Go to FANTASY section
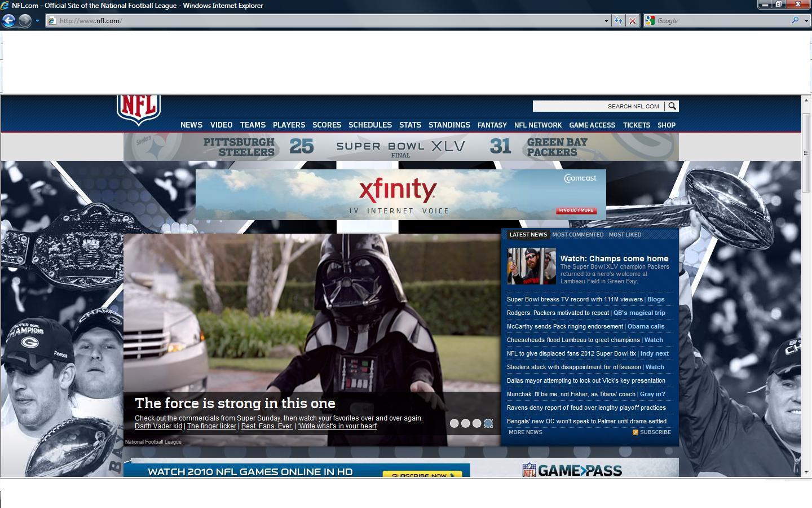Image resolution: width=812 pixels, height=508 pixels. [492, 125]
